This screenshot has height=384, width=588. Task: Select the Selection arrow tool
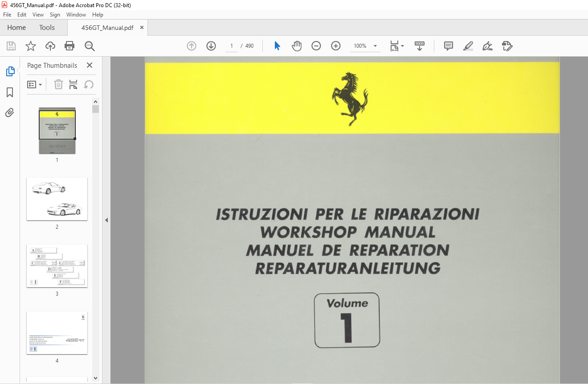click(x=277, y=46)
